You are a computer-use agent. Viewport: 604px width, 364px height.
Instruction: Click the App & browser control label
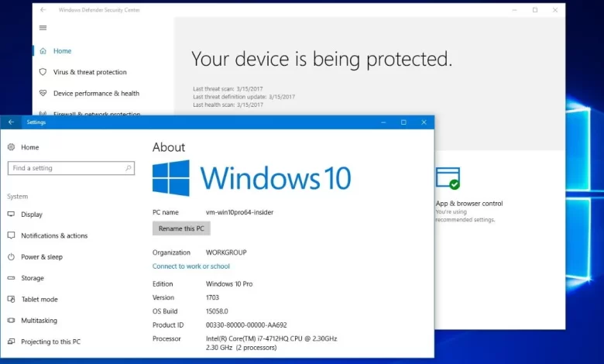coord(469,204)
